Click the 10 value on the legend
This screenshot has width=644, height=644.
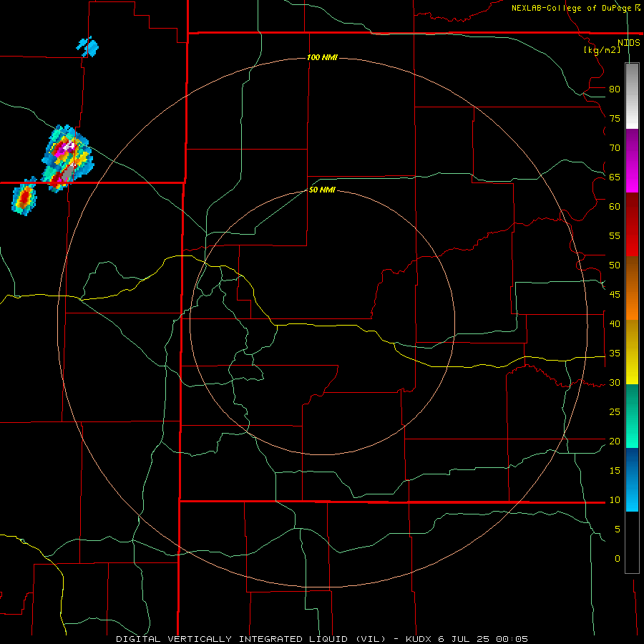(615, 500)
